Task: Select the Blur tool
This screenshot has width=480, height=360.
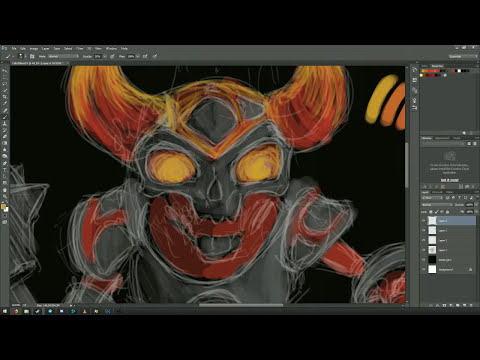Action: tap(5, 150)
